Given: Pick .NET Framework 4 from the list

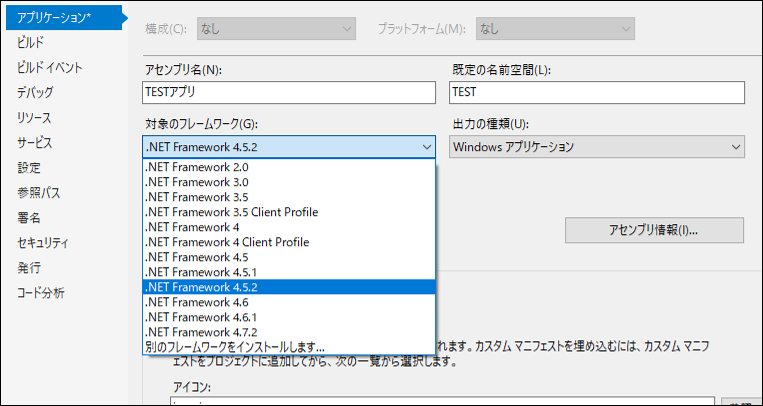Looking at the screenshot, I should (289, 227).
